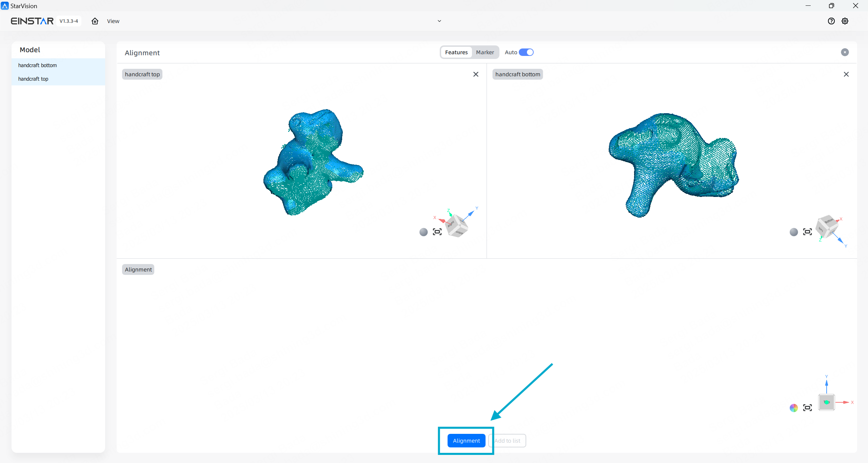Click the gray sphere render icon in the handcraft bottom view
The height and width of the screenshot is (463, 868).
794,232
